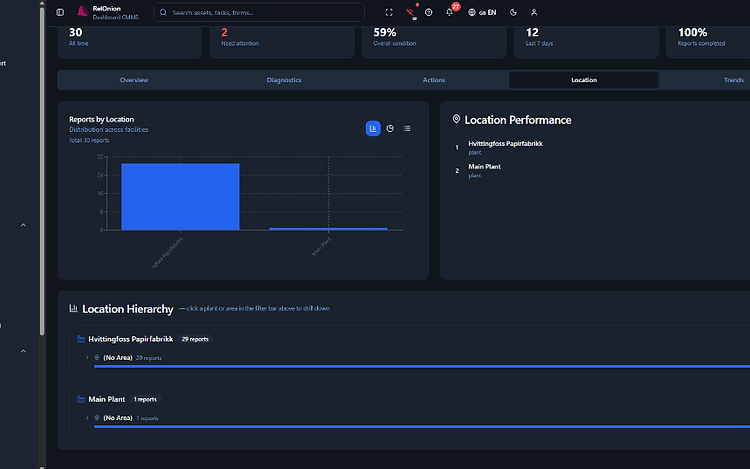Open the help question mark icon

click(x=429, y=12)
